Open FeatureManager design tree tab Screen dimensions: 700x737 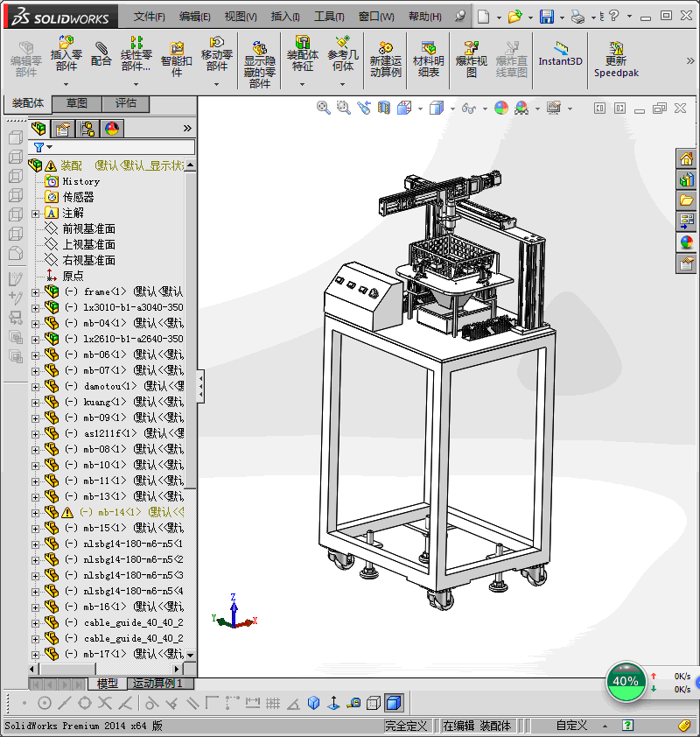[x=38, y=129]
